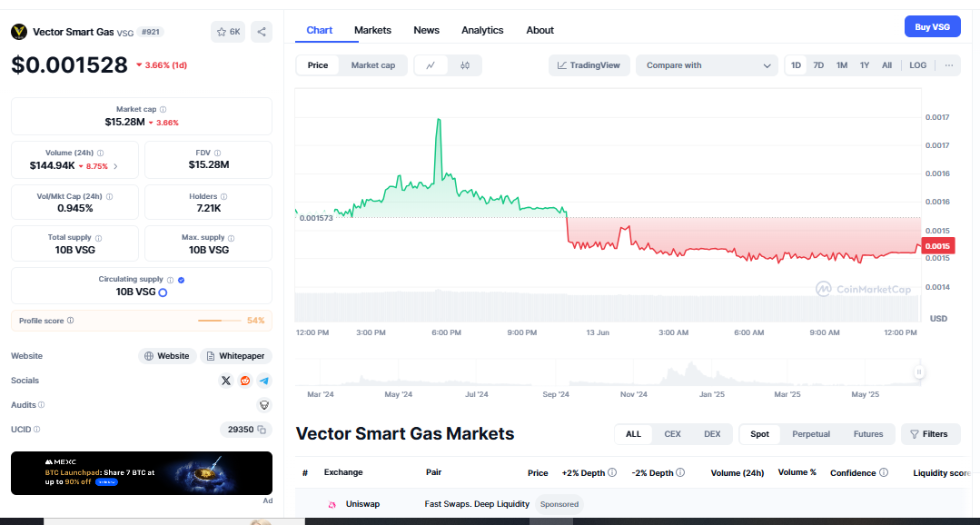
Task: Open Total supply info icon
Action: (x=99, y=238)
